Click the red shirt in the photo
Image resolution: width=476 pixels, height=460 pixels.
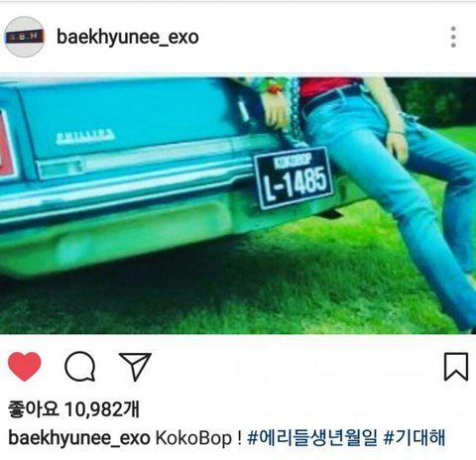pos(325,86)
